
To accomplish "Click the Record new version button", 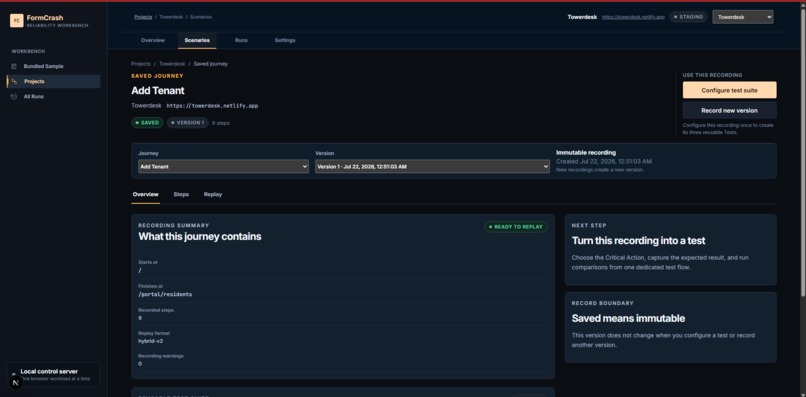I will [729, 110].
